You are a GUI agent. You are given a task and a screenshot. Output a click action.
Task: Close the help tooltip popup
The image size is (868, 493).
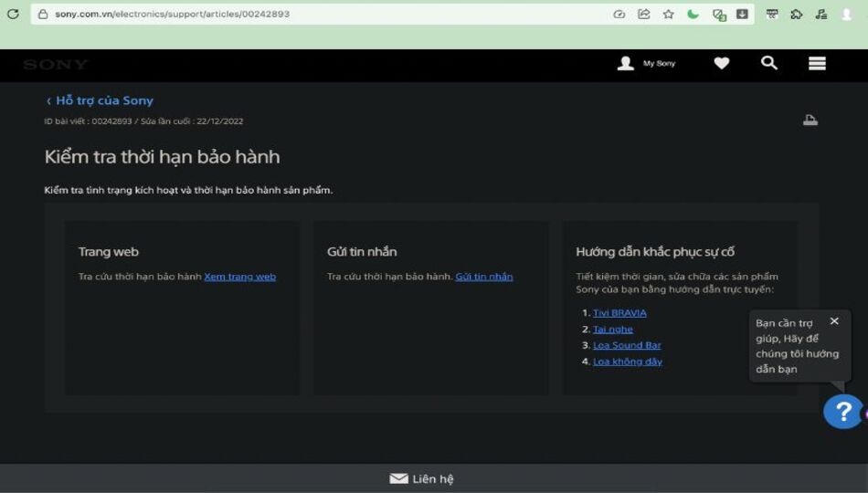834,321
